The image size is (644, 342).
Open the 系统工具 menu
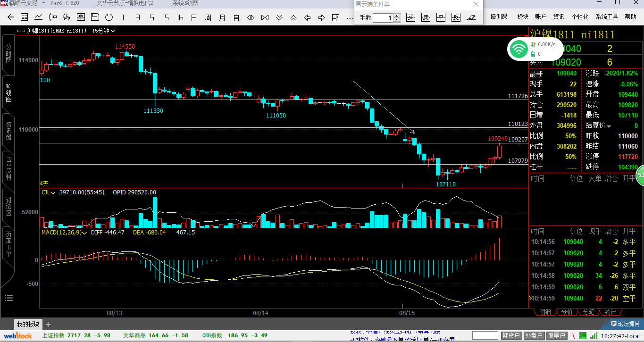click(x=606, y=17)
